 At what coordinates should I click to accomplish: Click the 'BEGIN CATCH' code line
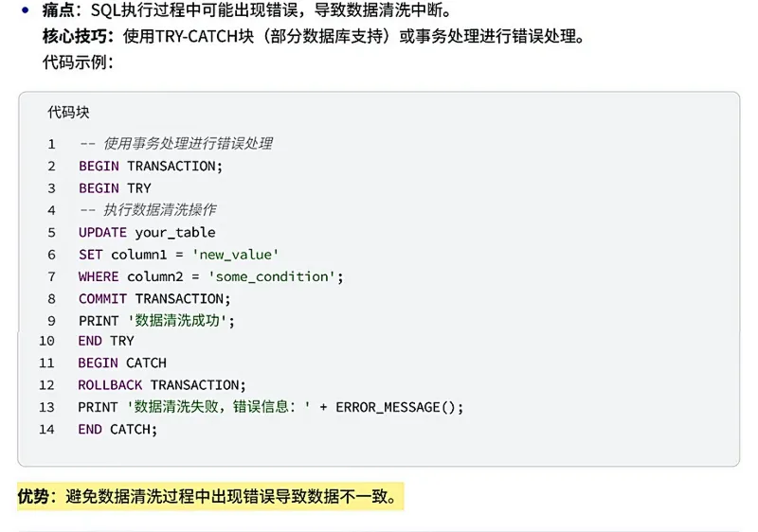122,363
